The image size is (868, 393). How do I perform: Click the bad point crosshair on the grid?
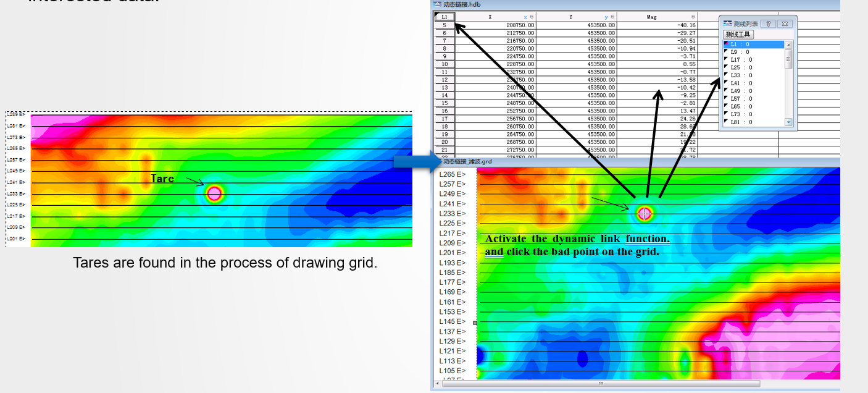click(x=645, y=214)
